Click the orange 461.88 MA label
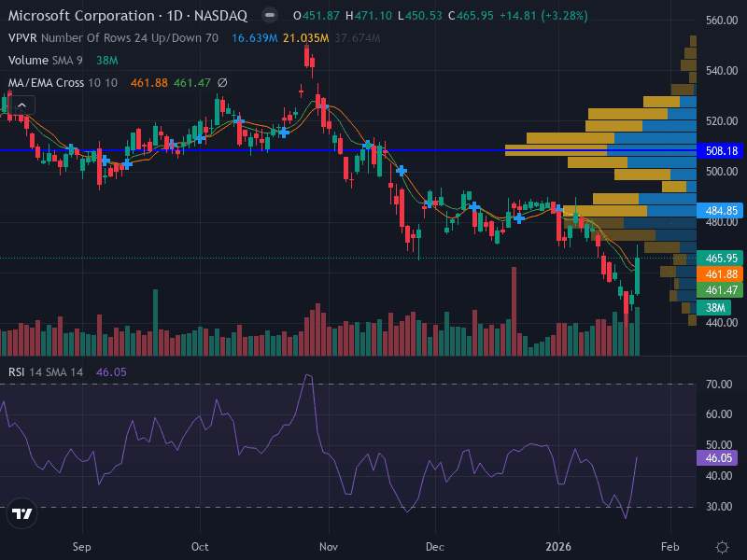Viewport: 747px width, 560px height. [x=721, y=274]
